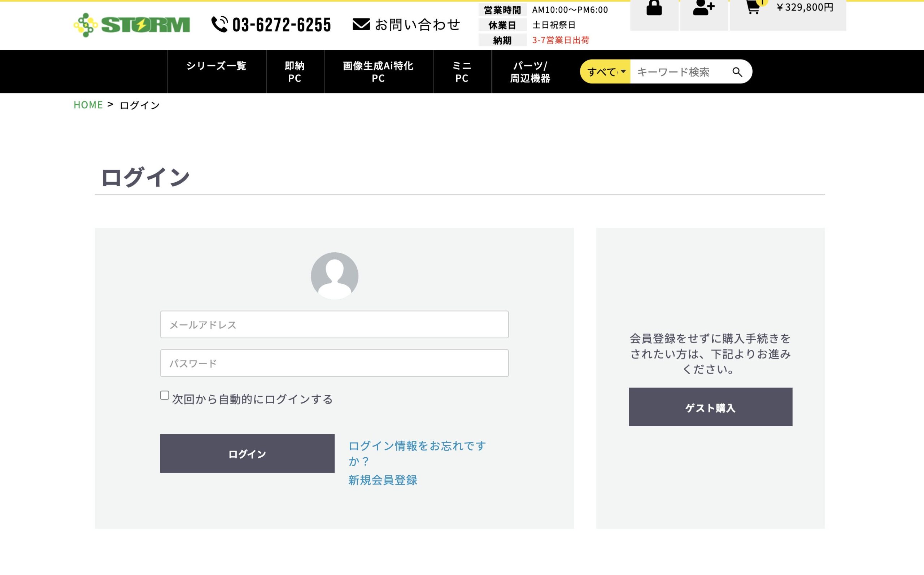This screenshot has width=924, height=575.
Task: Click the 休業日 label
Action: coord(502,25)
